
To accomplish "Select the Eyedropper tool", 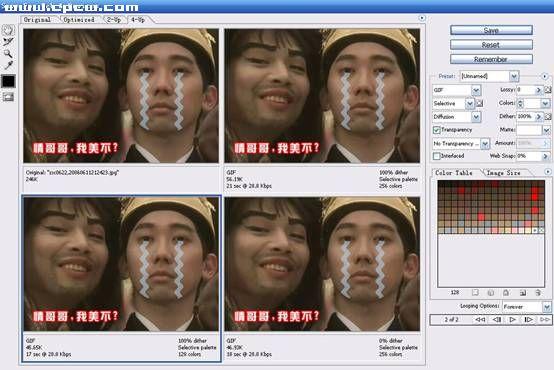I will [8, 65].
